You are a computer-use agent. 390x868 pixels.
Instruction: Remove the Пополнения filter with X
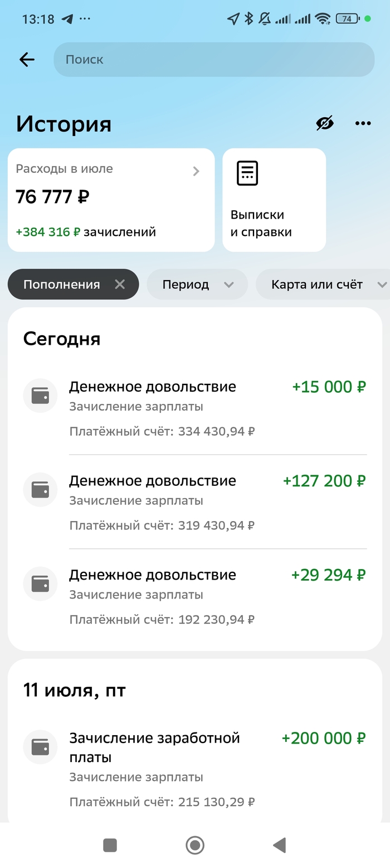pos(120,284)
